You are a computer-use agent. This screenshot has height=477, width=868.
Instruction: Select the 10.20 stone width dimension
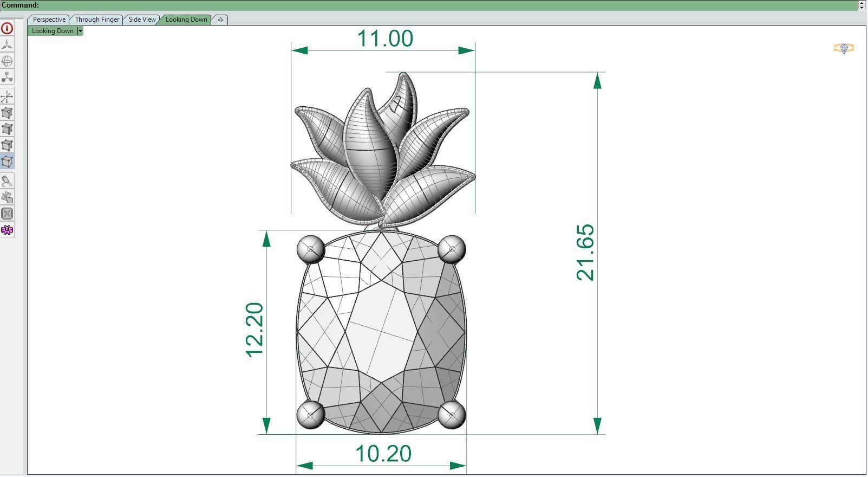383,454
